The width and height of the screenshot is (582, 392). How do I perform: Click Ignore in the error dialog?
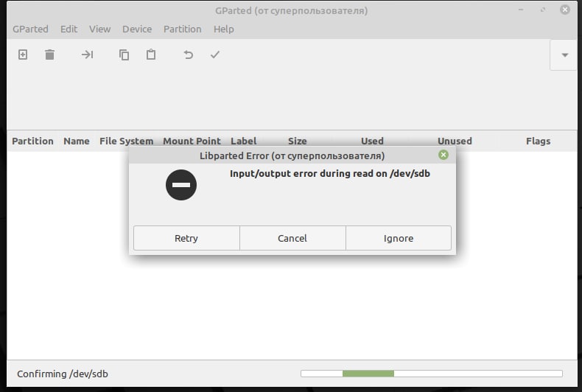[399, 238]
